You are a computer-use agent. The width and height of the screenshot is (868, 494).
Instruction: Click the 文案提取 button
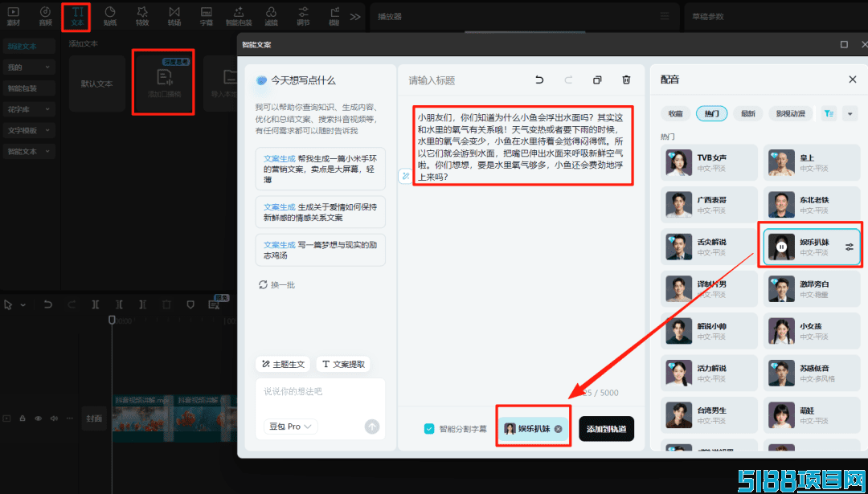[x=343, y=364]
